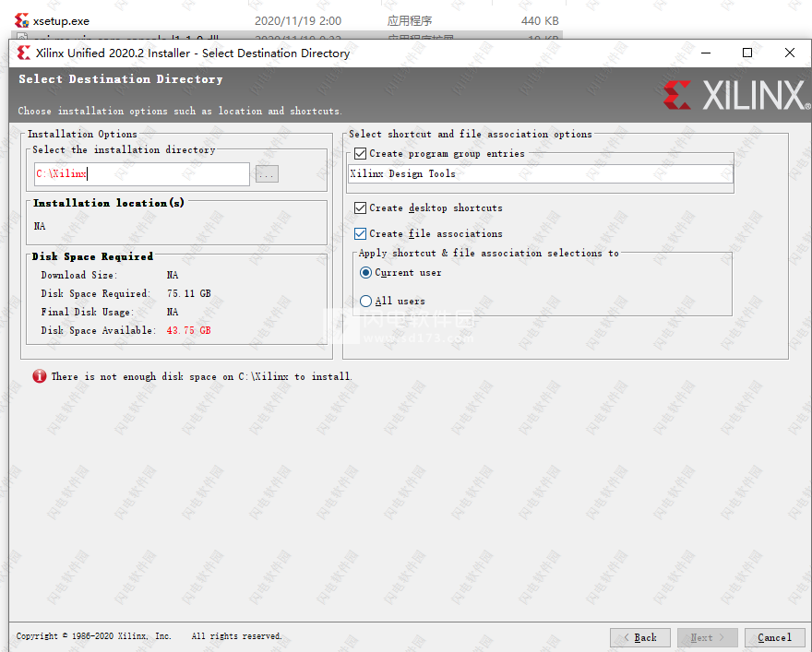Click the Final Disk Usage label
812x652 pixels.
tap(88, 312)
